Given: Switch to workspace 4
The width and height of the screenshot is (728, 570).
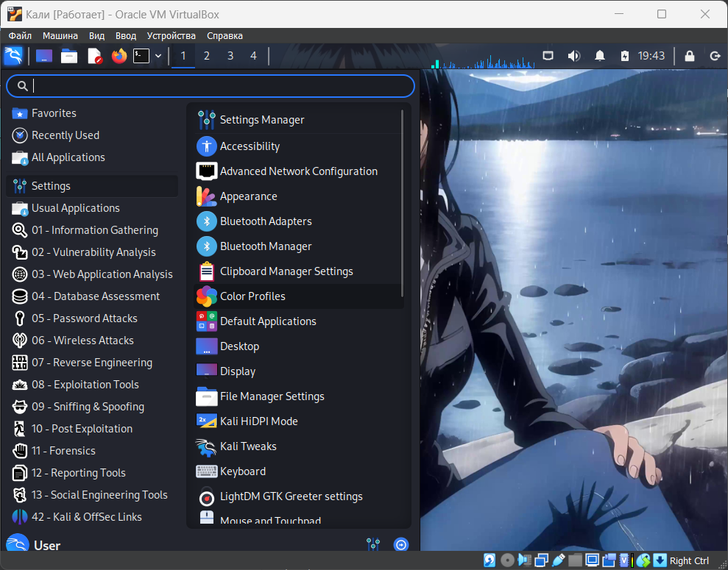Looking at the screenshot, I should pyautogui.click(x=253, y=56).
